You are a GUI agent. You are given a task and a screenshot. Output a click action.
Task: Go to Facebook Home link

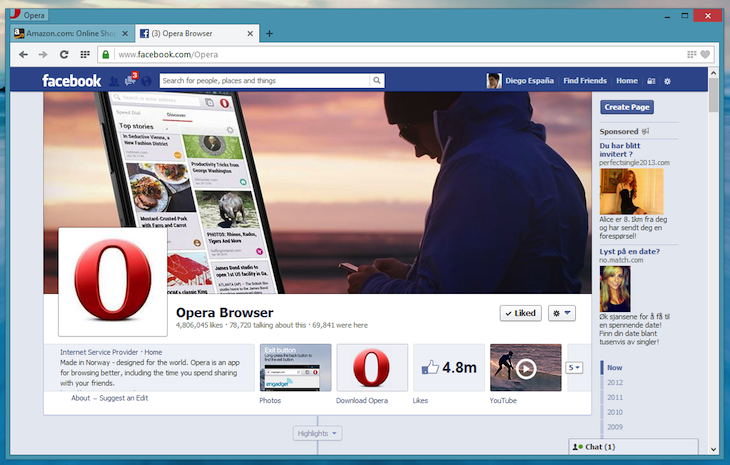click(x=627, y=81)
